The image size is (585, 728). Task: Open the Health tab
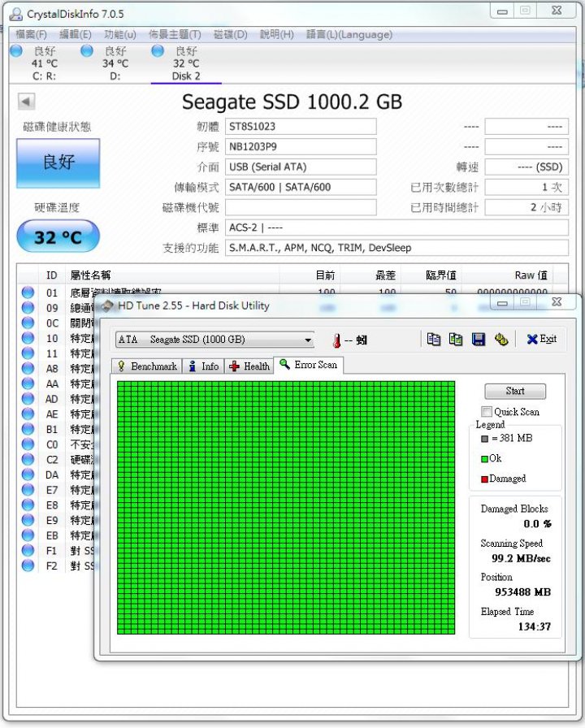(x=249, y=366)
